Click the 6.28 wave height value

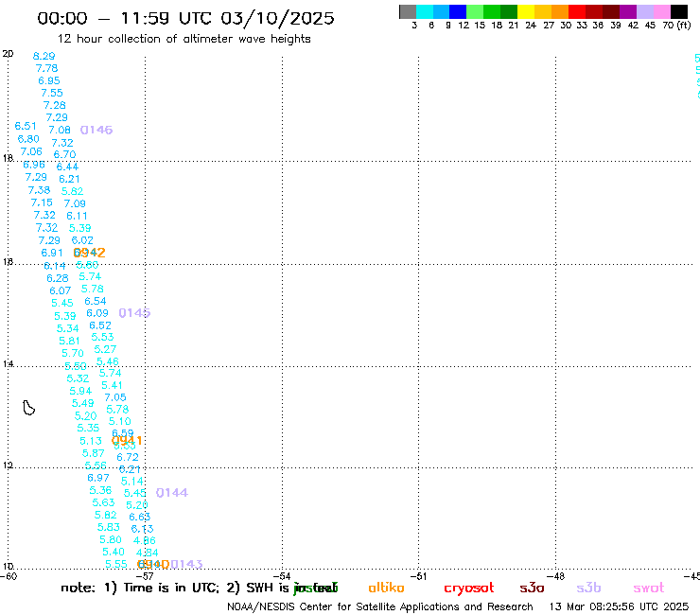(58, 278)
